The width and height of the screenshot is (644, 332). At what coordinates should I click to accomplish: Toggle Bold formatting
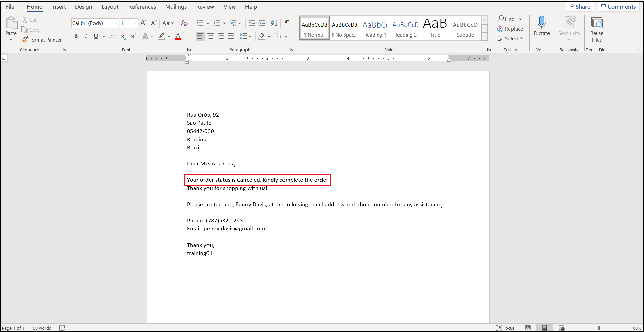(76, 36)
